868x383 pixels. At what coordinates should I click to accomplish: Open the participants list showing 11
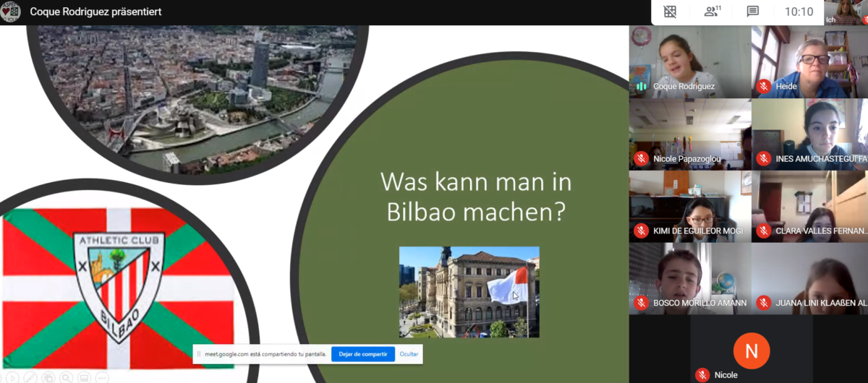713,12
